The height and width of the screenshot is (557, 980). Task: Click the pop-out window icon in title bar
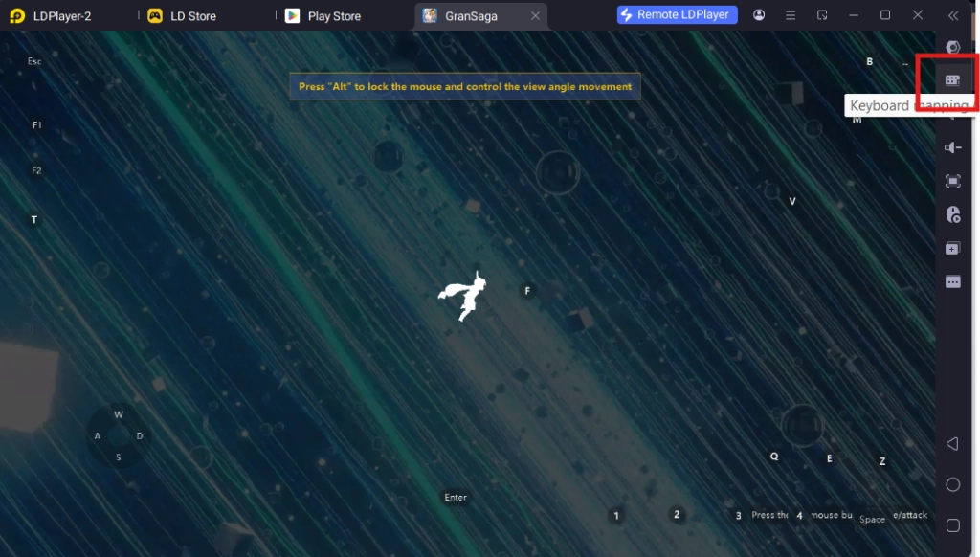[x=822, y=15]
